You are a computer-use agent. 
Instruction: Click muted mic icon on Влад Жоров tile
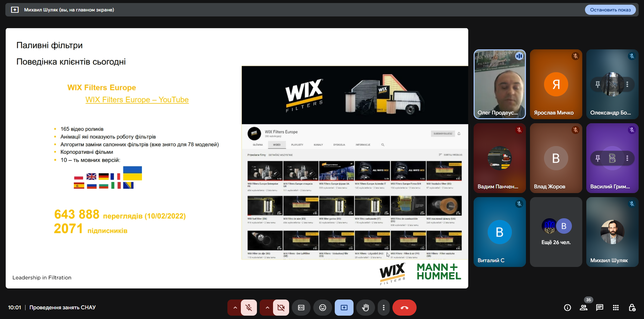pyautogui.click(x=576, y=130)
